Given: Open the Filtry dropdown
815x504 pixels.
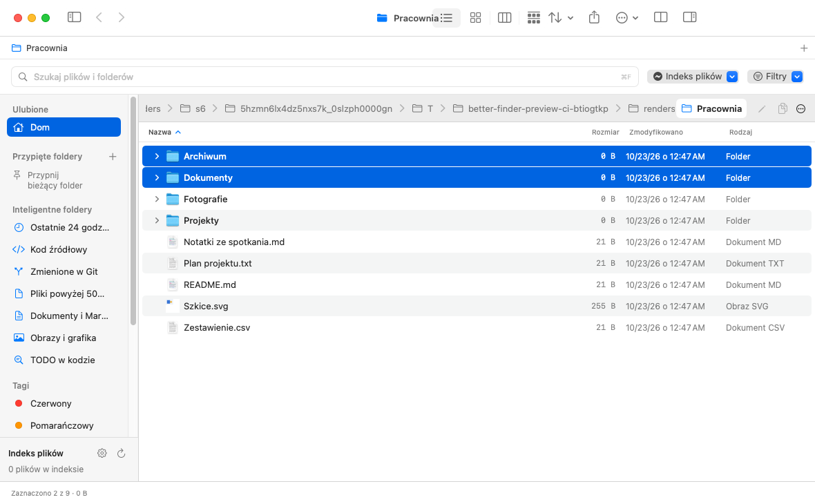Looking at the screenshot, I should [x=776, y=77].
